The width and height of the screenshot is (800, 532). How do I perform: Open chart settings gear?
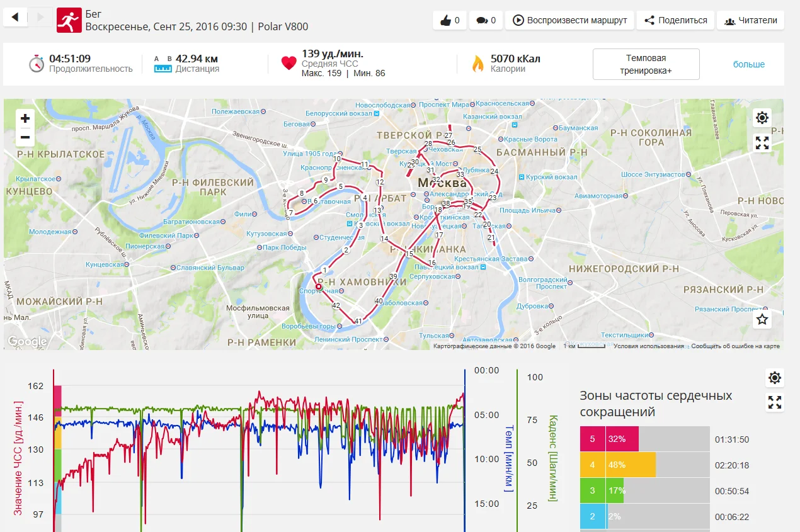click(x=775, y=378)
